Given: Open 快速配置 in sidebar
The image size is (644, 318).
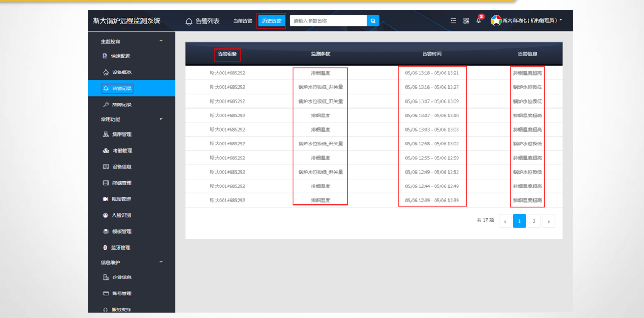Looking at the screenshot, I should [120, 56].
